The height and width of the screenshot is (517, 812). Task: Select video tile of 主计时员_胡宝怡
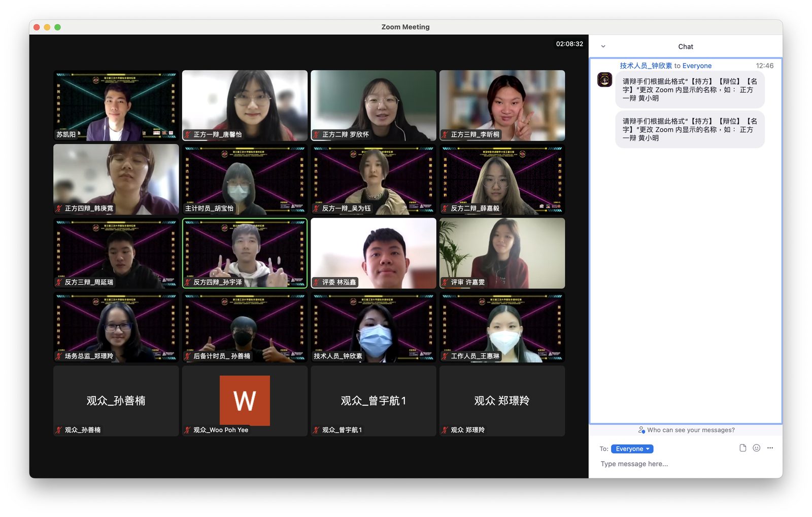245,179
